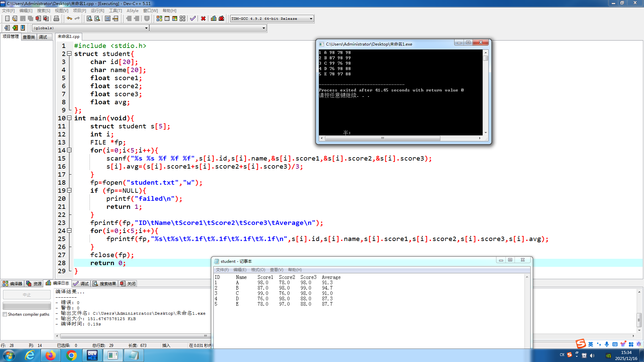
Task: Select the 编译器 bottom panel tab
Action: pyautogui.click(x=13, y=284)
